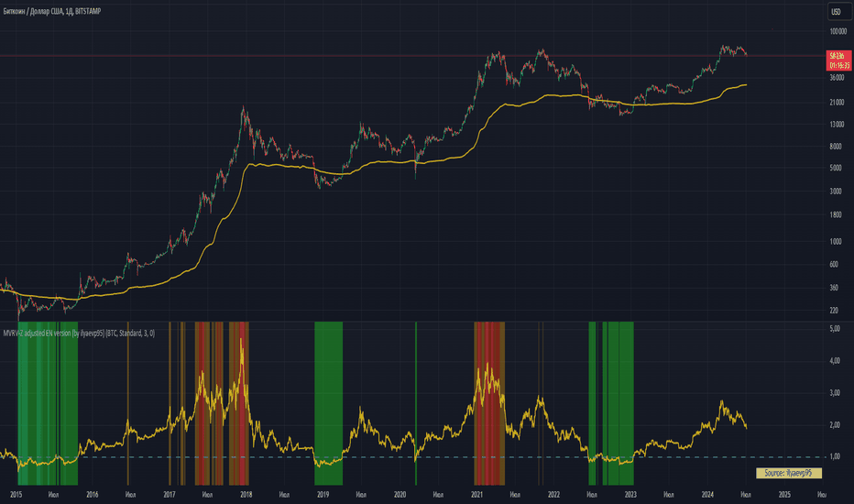Click the 2025 label on time axis
Viewport: 854px width, 504px height.
tap(785, 495)
